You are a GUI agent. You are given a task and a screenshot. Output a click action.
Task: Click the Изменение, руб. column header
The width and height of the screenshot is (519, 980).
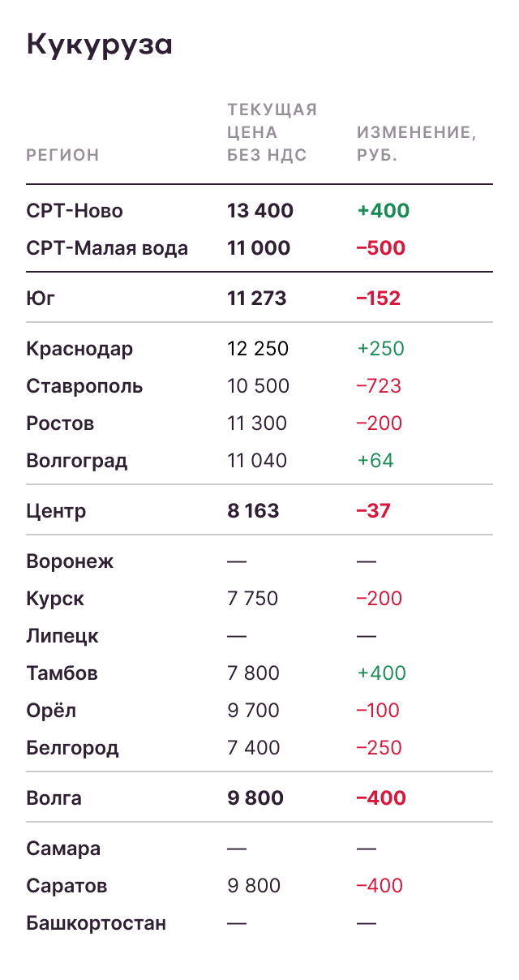point(417,144)
